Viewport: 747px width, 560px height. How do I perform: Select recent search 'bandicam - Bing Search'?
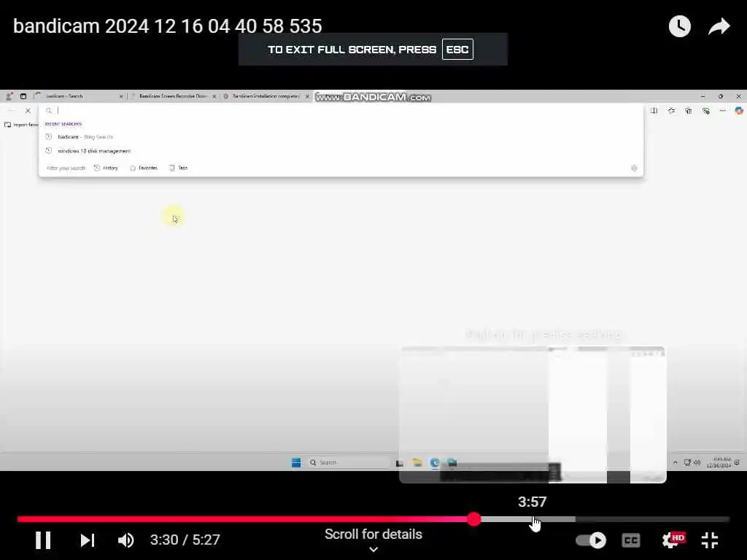[x=85, y=136]
